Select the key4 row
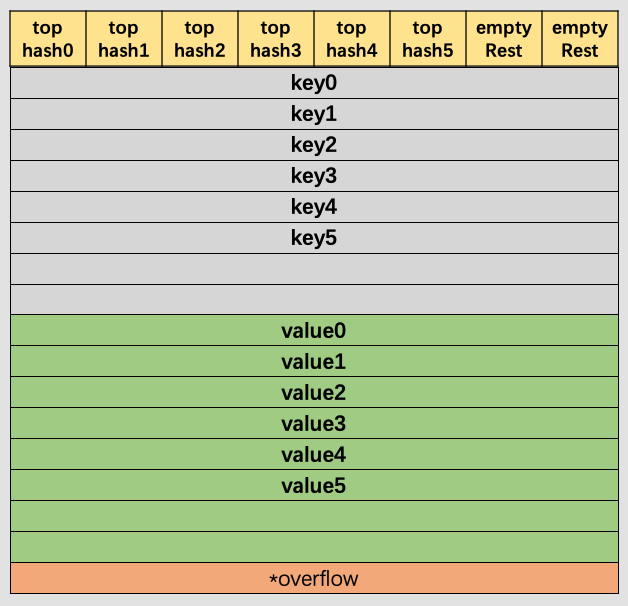The height and width of the screenshot is (606, 628). [x=314, y=207]
